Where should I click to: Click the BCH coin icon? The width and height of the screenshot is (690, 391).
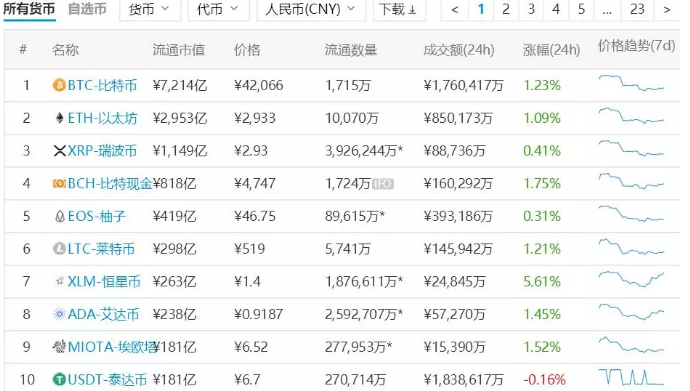(x=59, y=183)
